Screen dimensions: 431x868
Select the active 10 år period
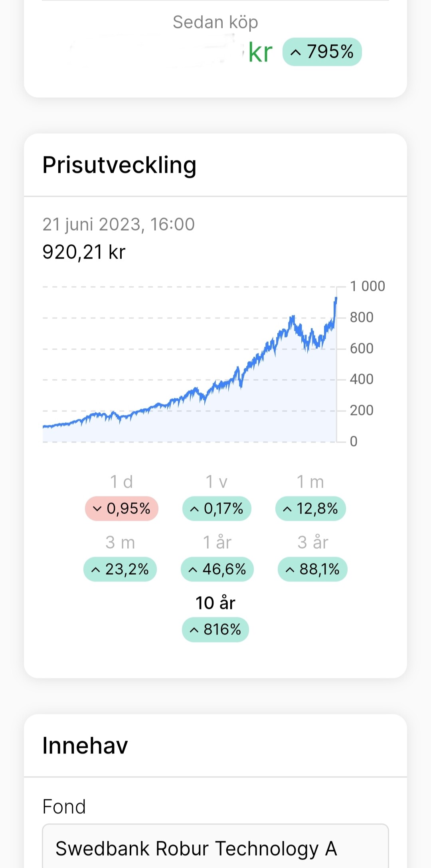click(215, 603)
